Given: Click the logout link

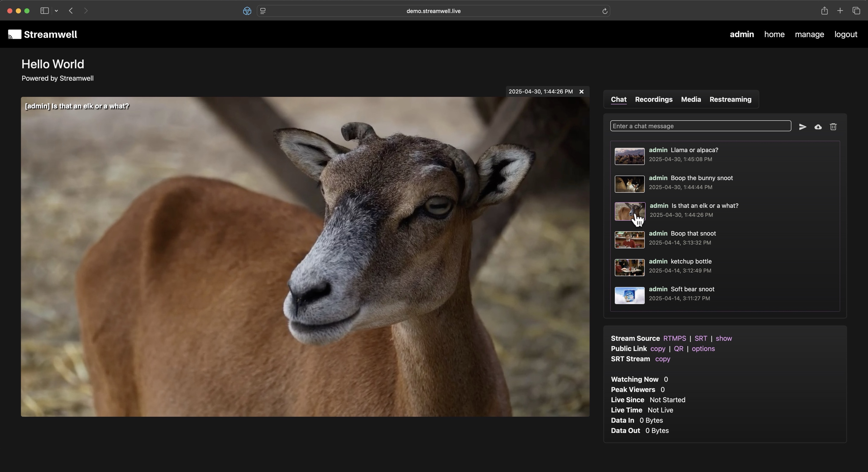Looking at the screenshot, I should (x=845, y=34).
